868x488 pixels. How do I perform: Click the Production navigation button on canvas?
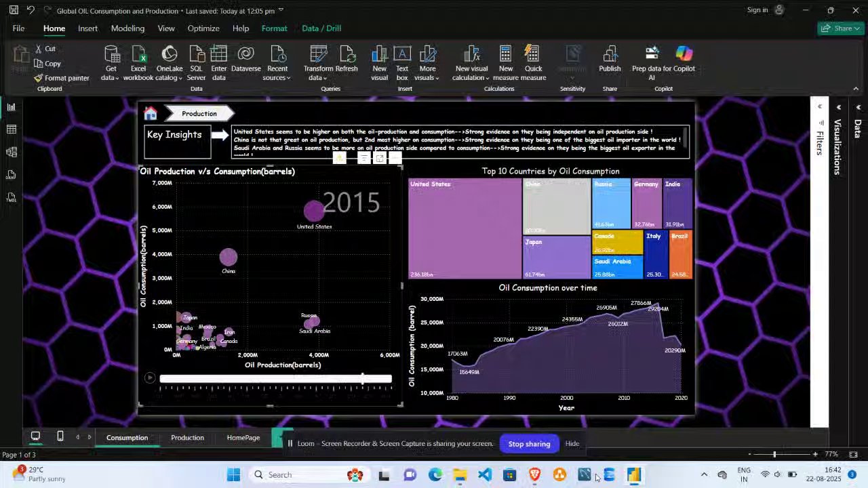(199, 113)
